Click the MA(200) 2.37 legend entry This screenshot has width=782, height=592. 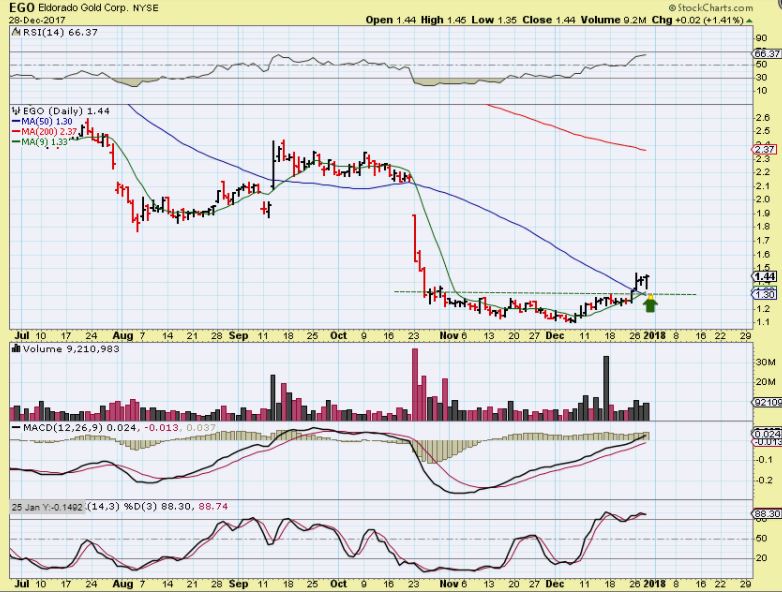pos(44,132)
